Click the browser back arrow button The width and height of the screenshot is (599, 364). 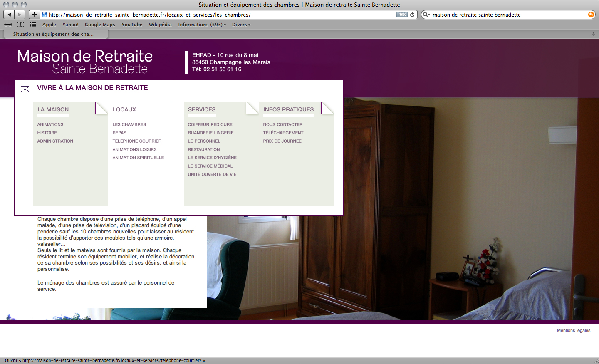tap(9, 15)
